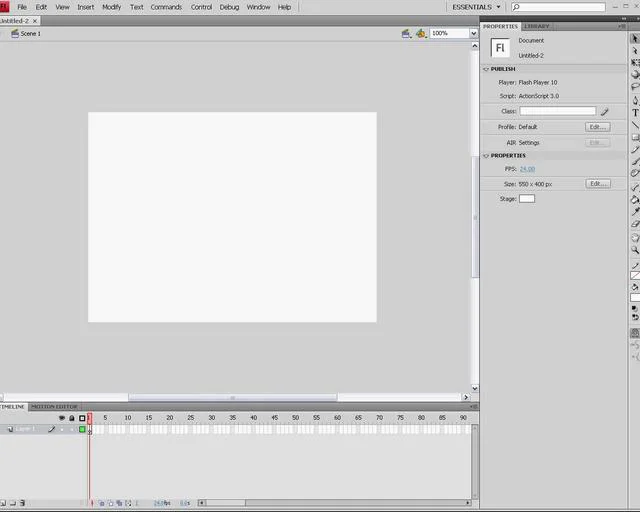Open the Fill color swatch in tools
640x512 pixels.
pyautogui.click(x=635, y=298)
